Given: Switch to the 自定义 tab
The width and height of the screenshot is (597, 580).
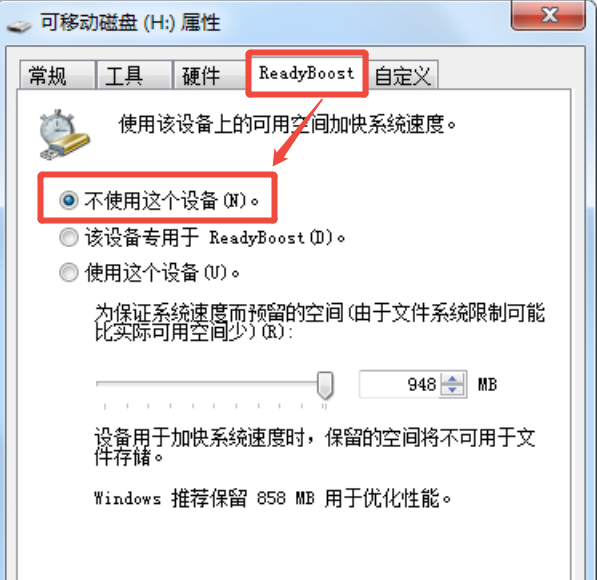Looking at the screenshot, I should 403,75.
